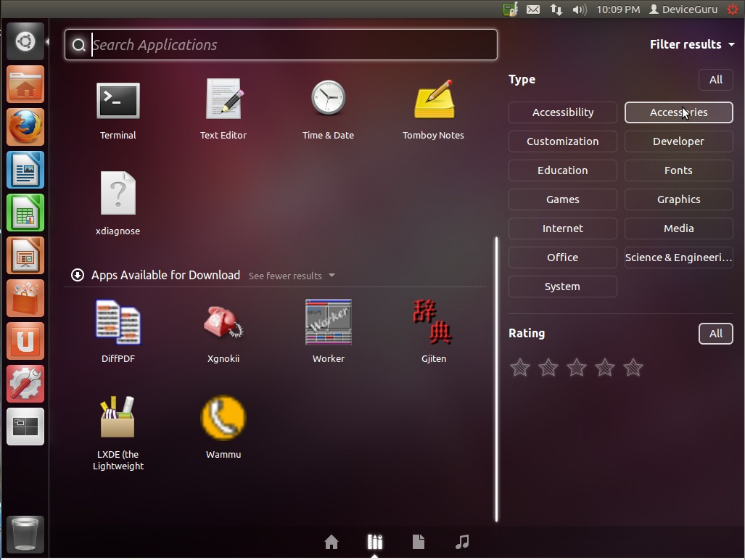
Task: Launch the Text Editor app
Action: (223, 110)
